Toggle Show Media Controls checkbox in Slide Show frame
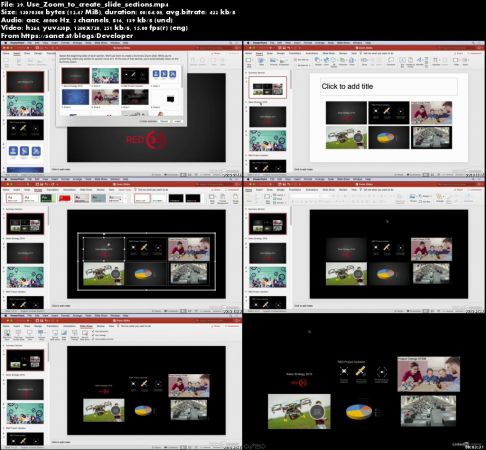Screen dimensions: 486x450 [94, 339]
